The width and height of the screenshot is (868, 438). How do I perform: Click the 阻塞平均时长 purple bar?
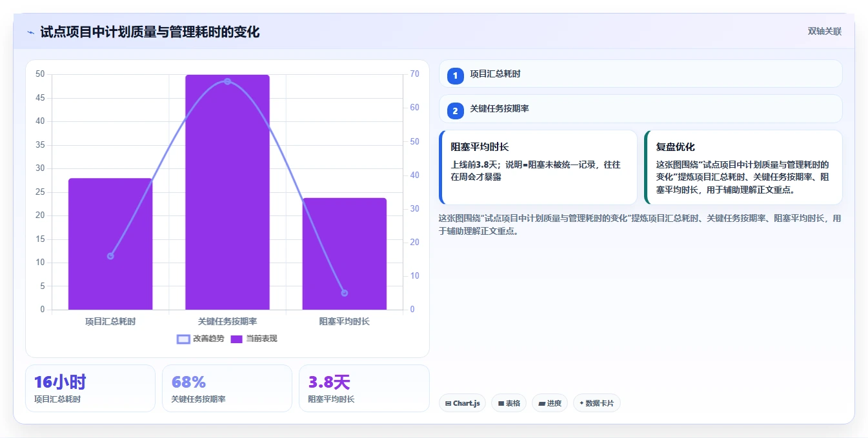click(x=344, y=254)
